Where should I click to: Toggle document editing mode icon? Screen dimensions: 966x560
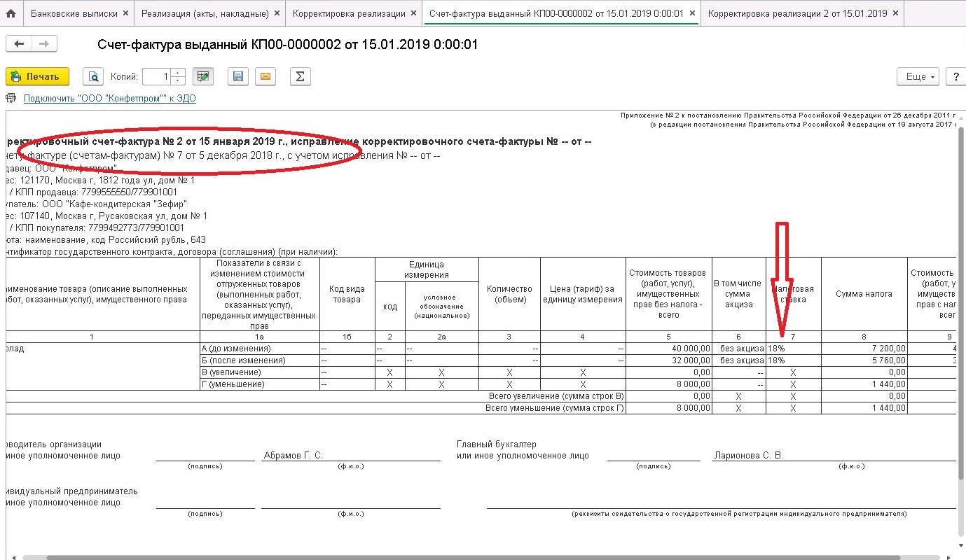click(x=203, y=76)
